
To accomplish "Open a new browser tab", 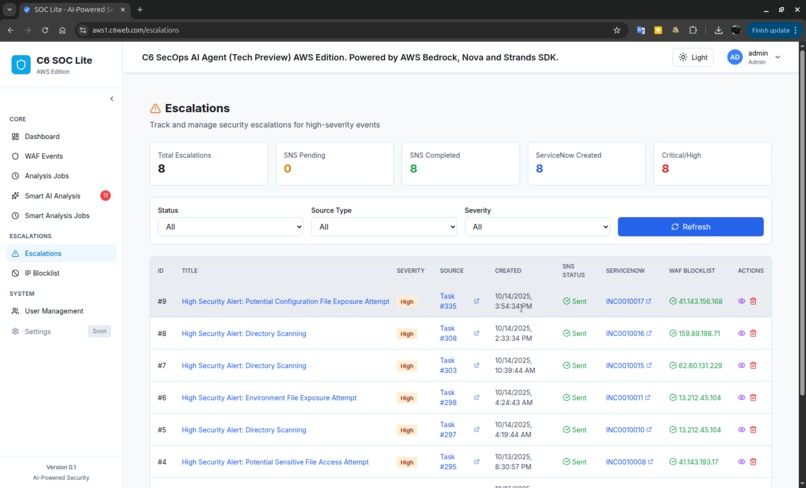I will point(140,9).
